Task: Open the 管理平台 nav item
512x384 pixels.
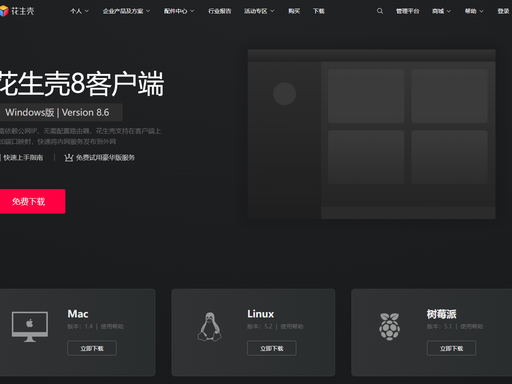Action: pos(407,11)
